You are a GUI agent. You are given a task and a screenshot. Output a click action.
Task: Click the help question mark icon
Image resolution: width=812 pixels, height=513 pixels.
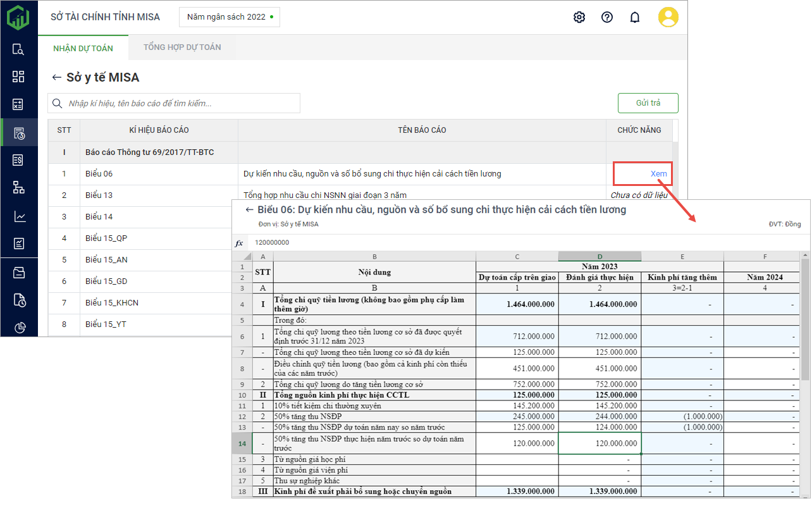click(607, 17)
